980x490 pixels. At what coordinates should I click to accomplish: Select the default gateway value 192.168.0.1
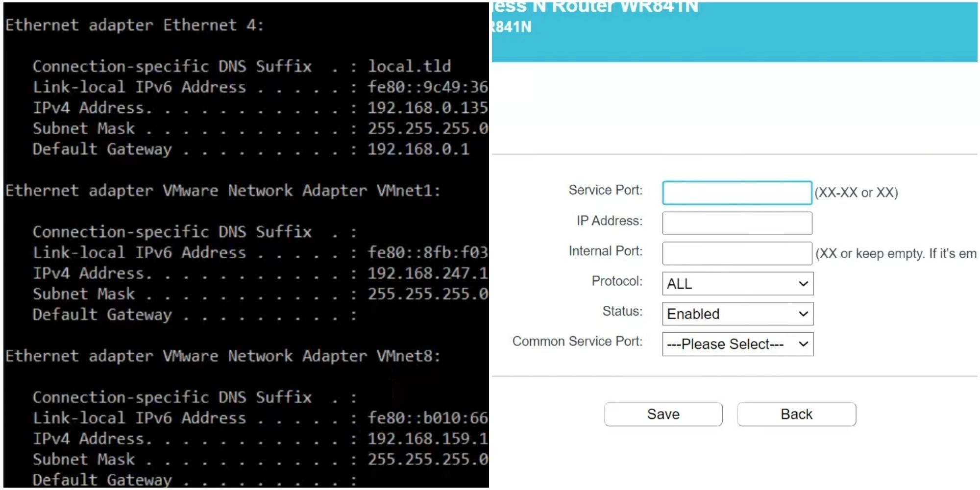point(418,149)
